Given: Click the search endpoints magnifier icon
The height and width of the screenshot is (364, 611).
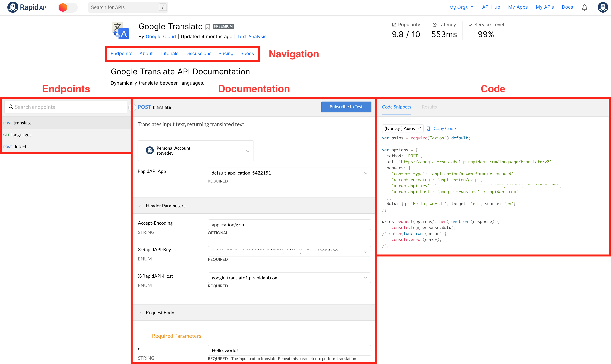Looking at the screenshot, I should coord(11,107).
